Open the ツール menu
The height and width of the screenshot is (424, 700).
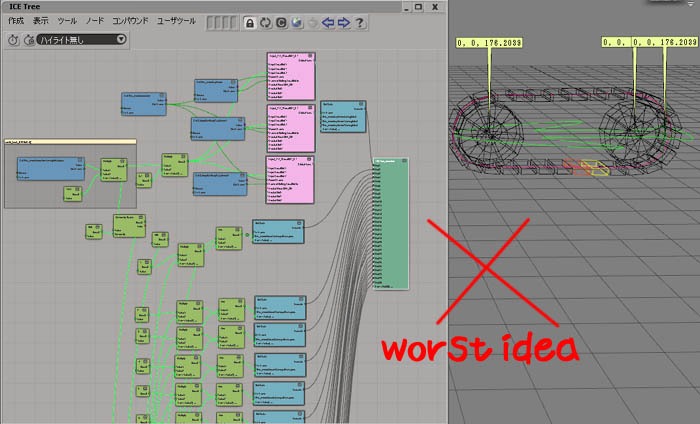click(67, 21)
